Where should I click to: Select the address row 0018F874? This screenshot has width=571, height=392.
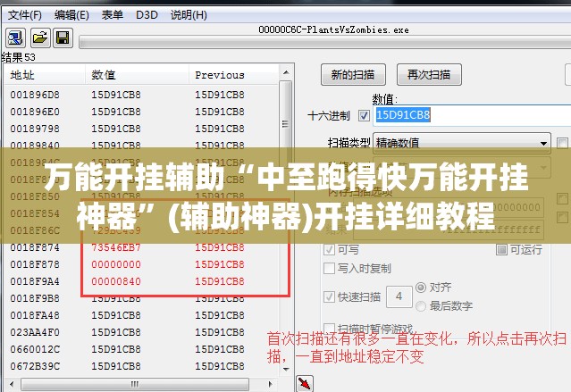click(141, 247)
